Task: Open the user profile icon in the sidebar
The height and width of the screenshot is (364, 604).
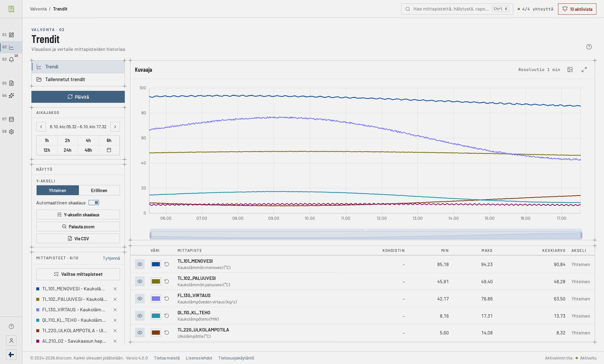Action: click(11, 341)
